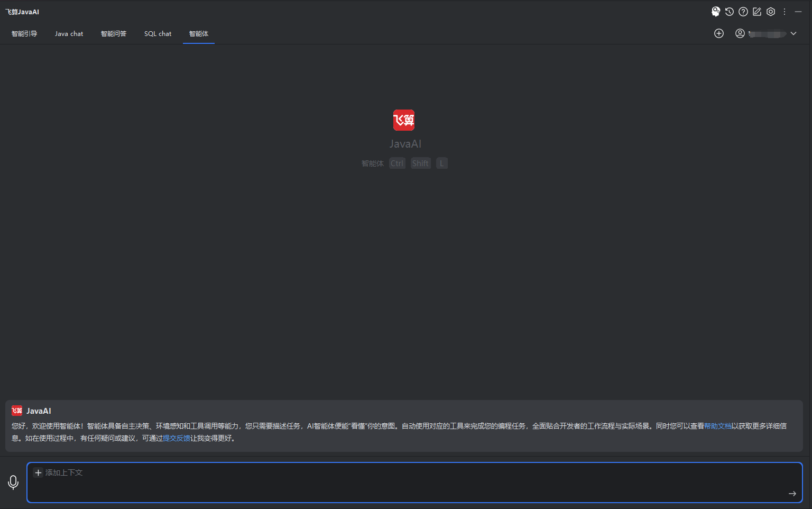Image resolution: width=812 pixels, height=509 pixels.
Task: Click the red JavaAI logo in center
Action: (x=404, y=120)
